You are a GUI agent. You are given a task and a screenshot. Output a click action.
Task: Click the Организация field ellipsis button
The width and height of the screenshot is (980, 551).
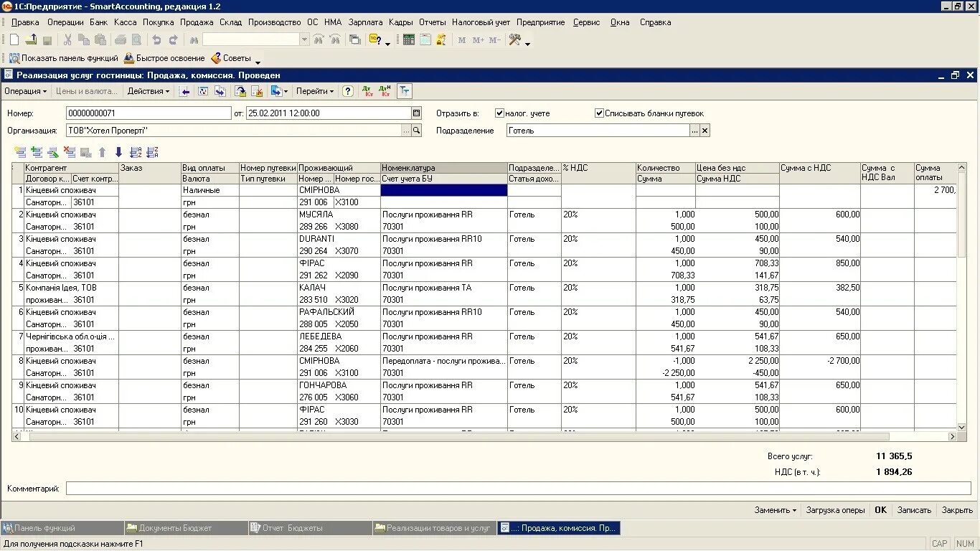pyautogui.click(x=406, y=131)
